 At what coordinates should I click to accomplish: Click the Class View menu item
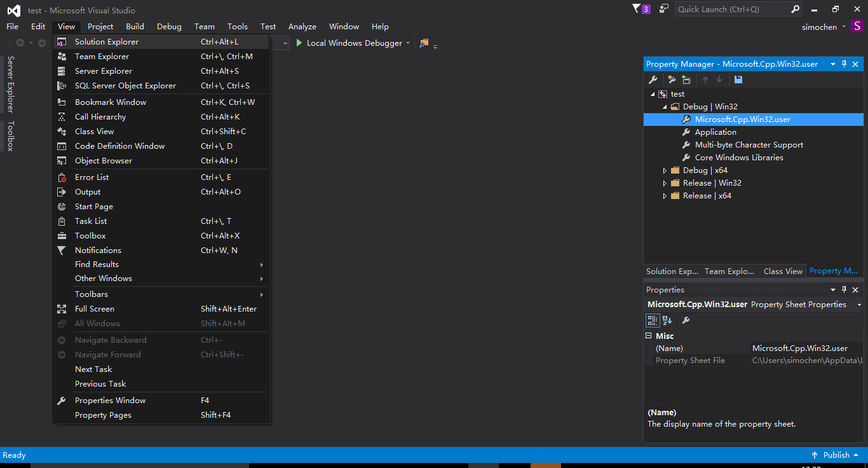(161, 132)
